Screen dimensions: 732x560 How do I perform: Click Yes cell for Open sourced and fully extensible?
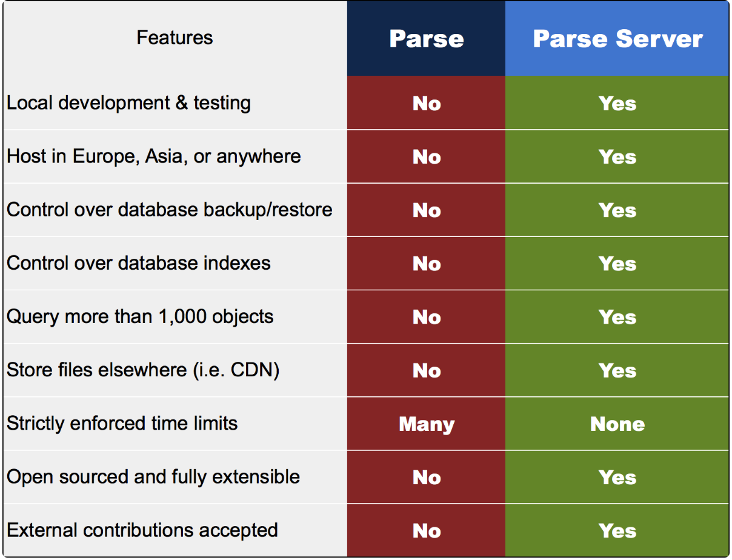617,477
